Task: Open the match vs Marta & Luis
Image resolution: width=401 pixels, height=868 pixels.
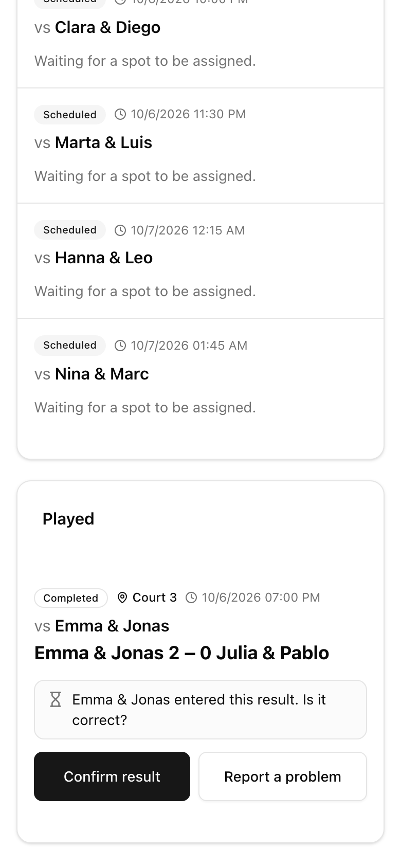Action: (200, 146)
